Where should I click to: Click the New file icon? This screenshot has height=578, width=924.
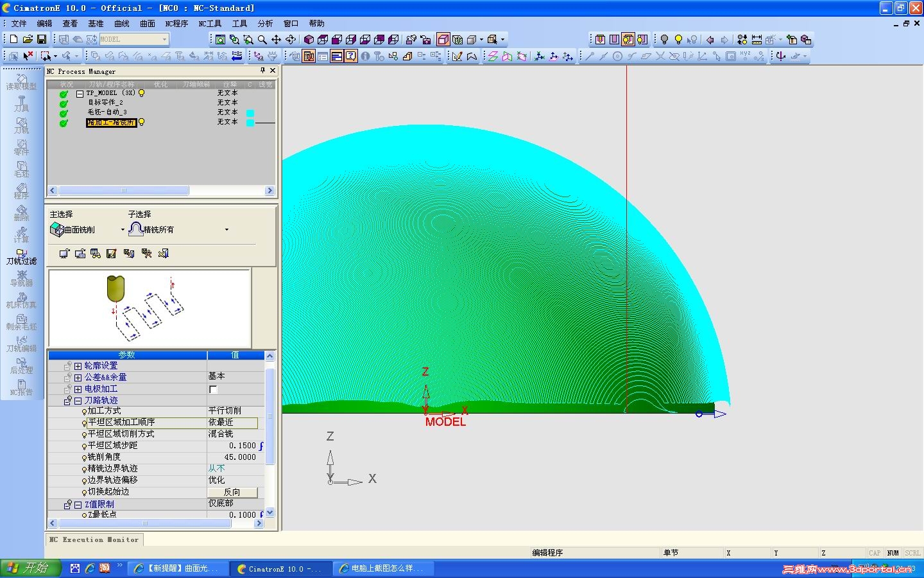(x=13, y=39)
